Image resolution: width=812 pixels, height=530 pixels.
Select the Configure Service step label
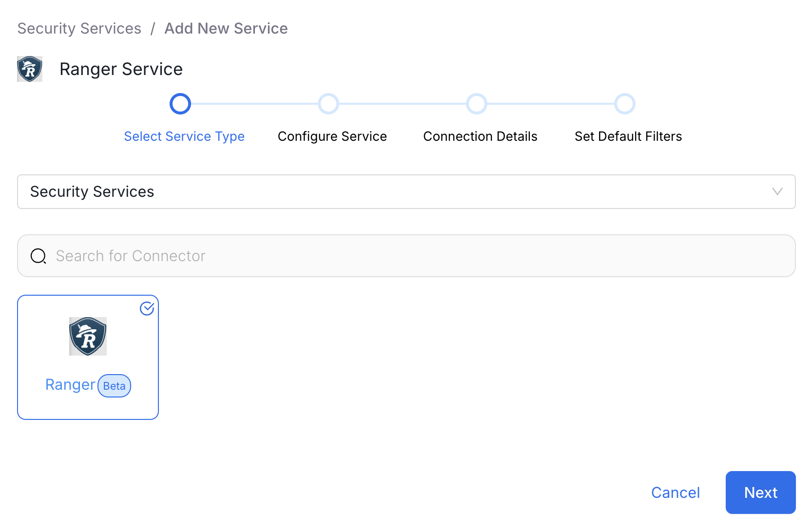click(x=332, y=136)
